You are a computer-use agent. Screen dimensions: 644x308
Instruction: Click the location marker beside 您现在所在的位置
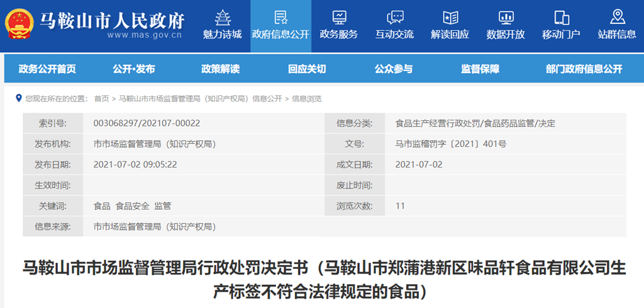point(18,98)
